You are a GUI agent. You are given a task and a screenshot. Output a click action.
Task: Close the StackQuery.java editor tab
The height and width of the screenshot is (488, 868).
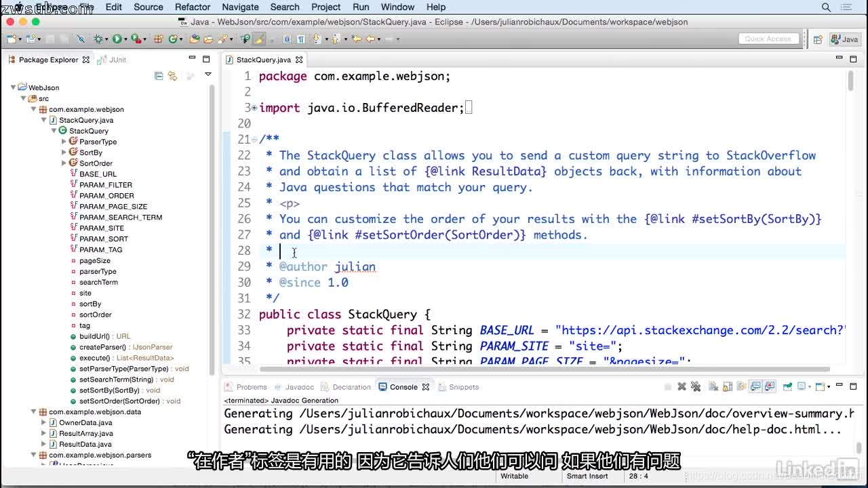pyautogui.click(x=299, y=60)
